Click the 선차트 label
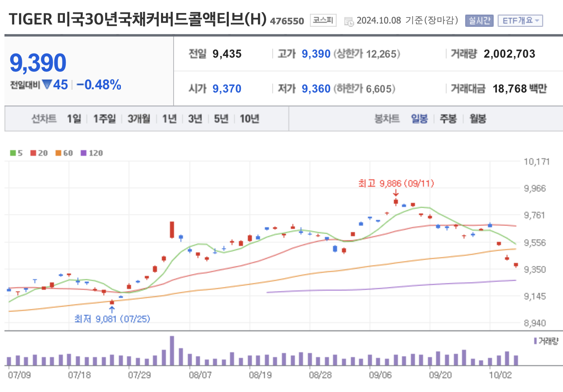This screenshot has height=392, width=563. [44, 118]
